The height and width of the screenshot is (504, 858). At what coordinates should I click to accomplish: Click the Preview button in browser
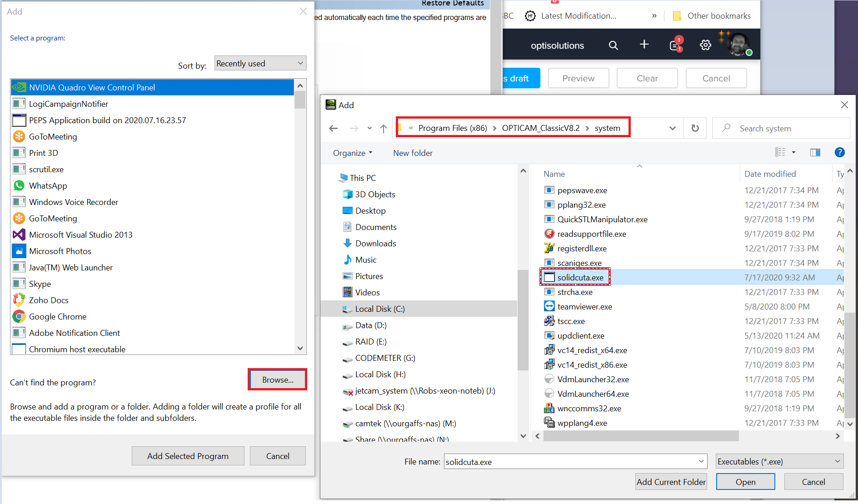578,78
